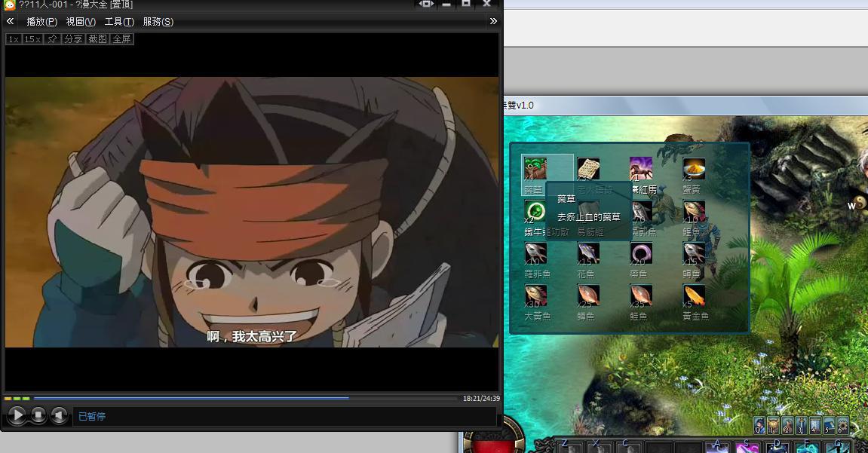Viewport: 868px width, 453px height.
Task: Click the 18:21/24:39 time display
Action: tap(481, 398)
